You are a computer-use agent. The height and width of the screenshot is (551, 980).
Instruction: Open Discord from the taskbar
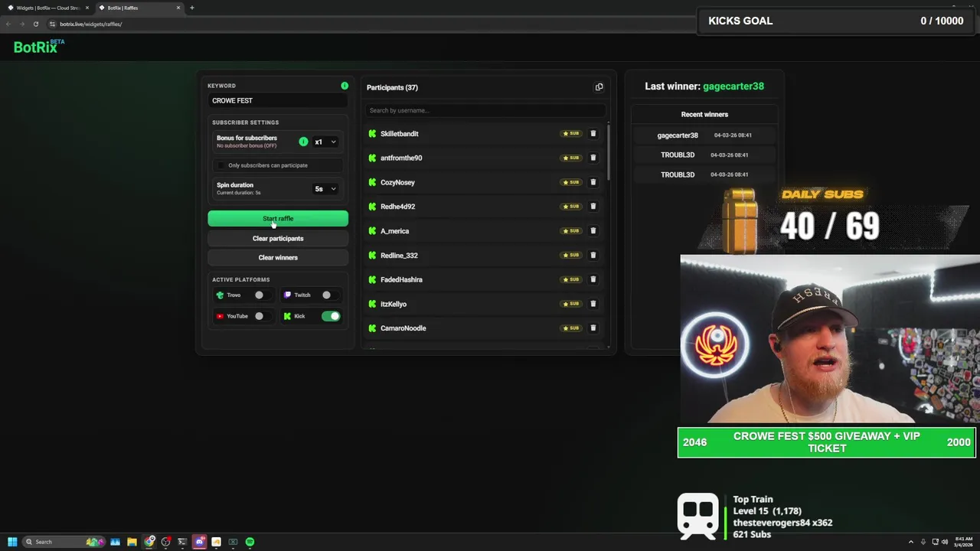[x=199, y=542]
